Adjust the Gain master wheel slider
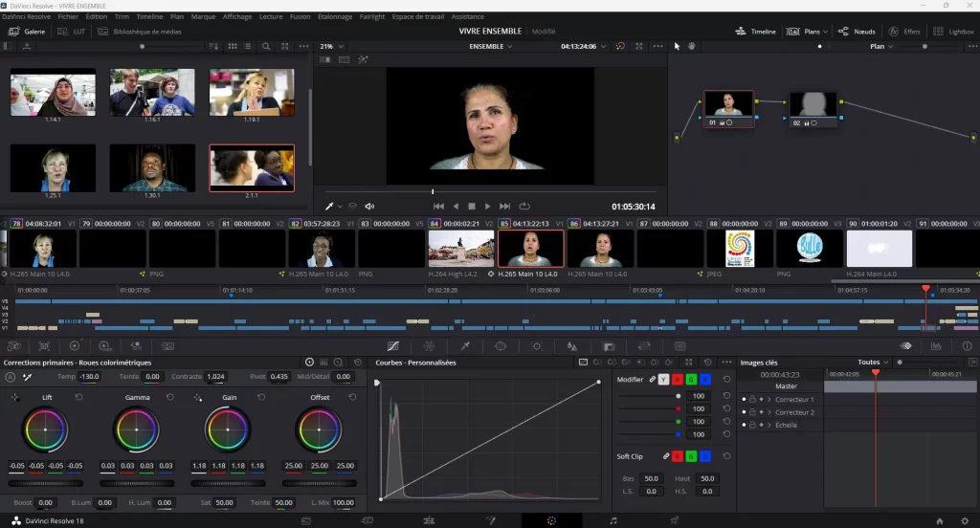The height and width of the screenshot is (528, 980). tap(228, 483)
